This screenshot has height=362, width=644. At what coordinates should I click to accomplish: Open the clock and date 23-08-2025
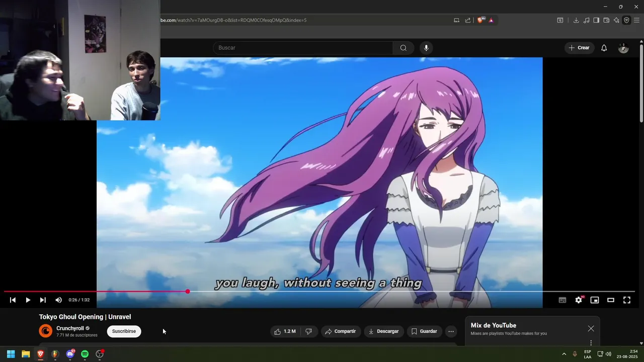(x=626, y=354)
